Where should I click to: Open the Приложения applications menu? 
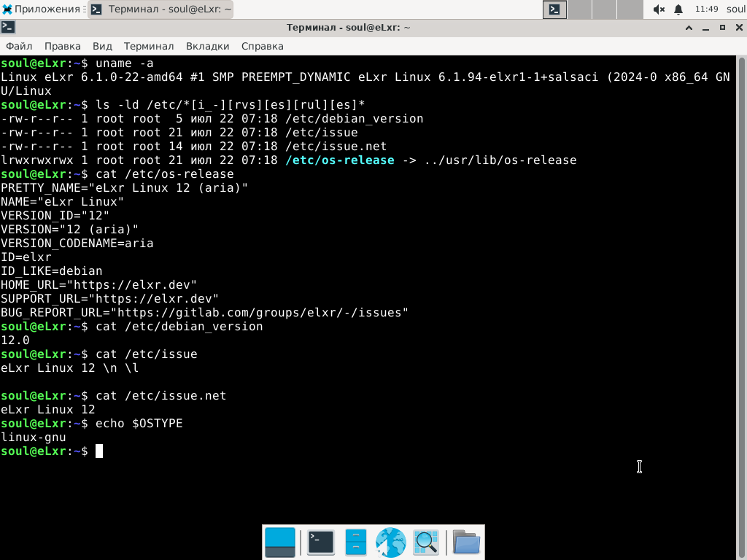click(41, 9)
